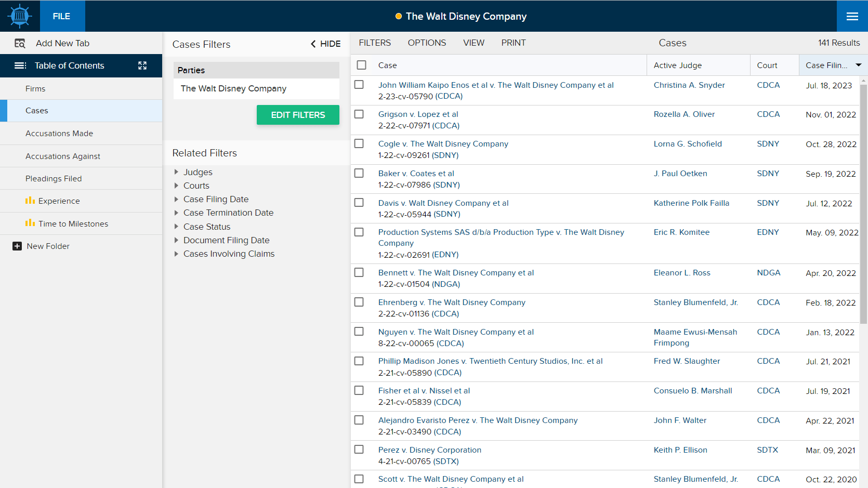The width and height of the screenshot is (868, 488).
Task: Check the Cogle v. Walt Disney case
Action: [359, 143]
